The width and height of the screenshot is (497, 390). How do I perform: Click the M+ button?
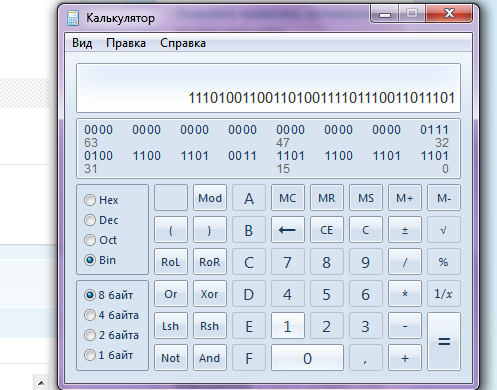pyautogui.click(x=405, y=198)
